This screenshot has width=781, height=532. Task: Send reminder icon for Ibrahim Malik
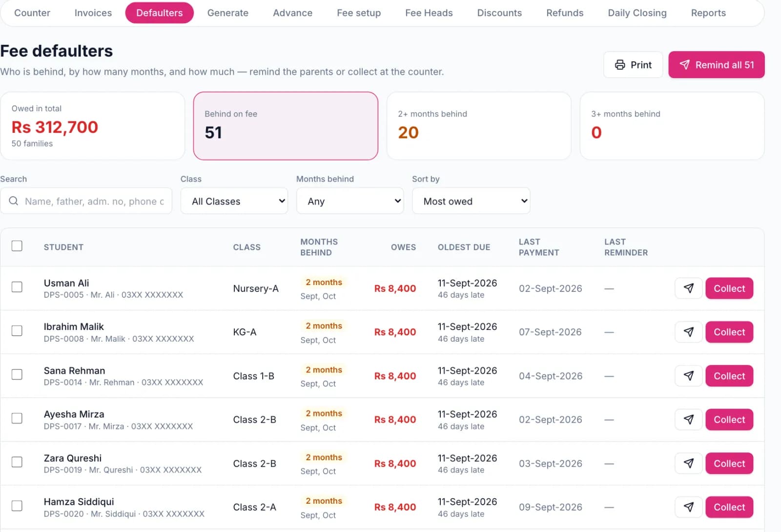point(688,332)
